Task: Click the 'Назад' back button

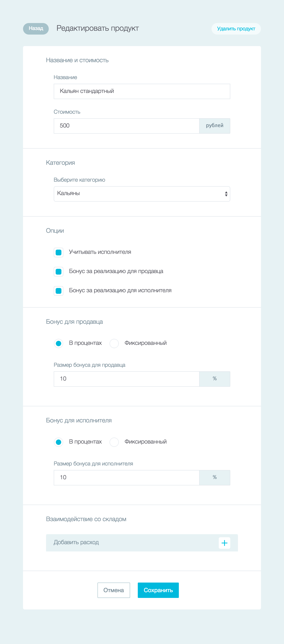Action: (x=36, y=28)
